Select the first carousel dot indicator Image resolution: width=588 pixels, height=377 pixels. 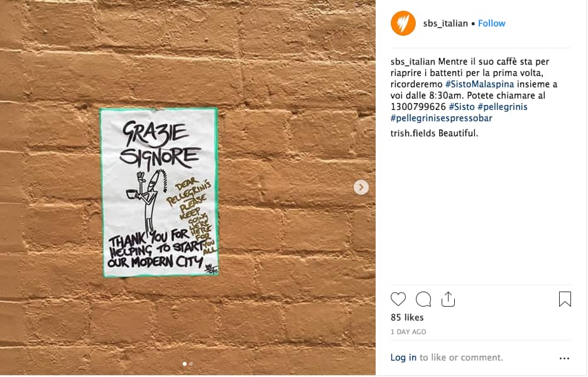[x=184, y=364]
